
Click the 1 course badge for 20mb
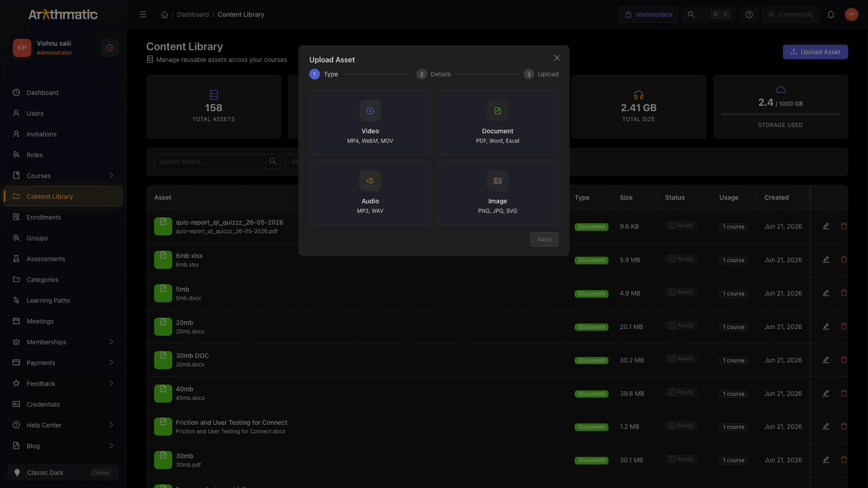pos(733,327)
